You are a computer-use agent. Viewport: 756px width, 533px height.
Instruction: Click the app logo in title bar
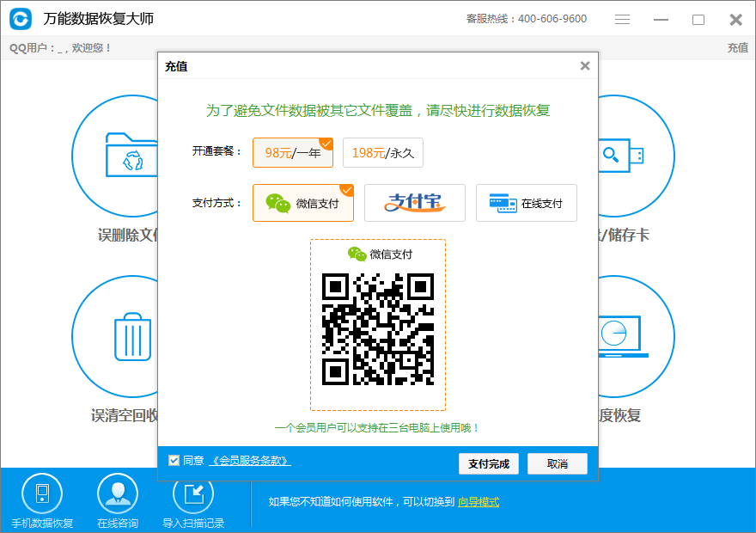pyautogui.click(x=21, y=19)
